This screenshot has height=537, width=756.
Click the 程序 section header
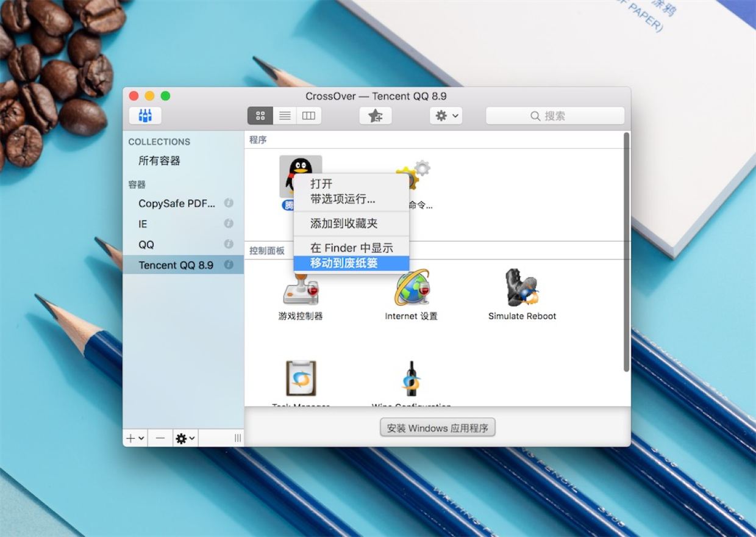pyautogui.click(x=258, y=140)
